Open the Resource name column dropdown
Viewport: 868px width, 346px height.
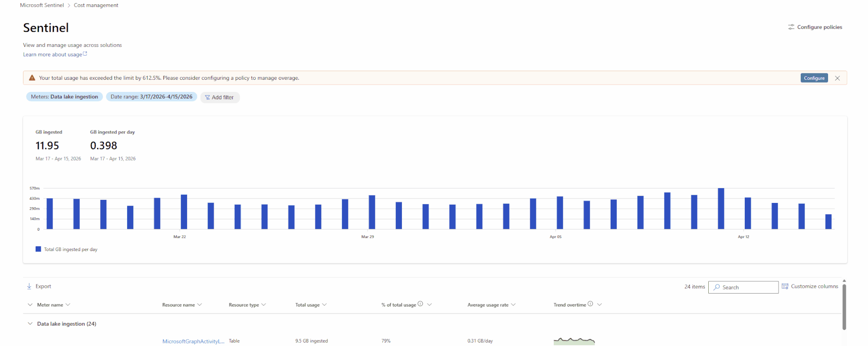pos(200,305)
